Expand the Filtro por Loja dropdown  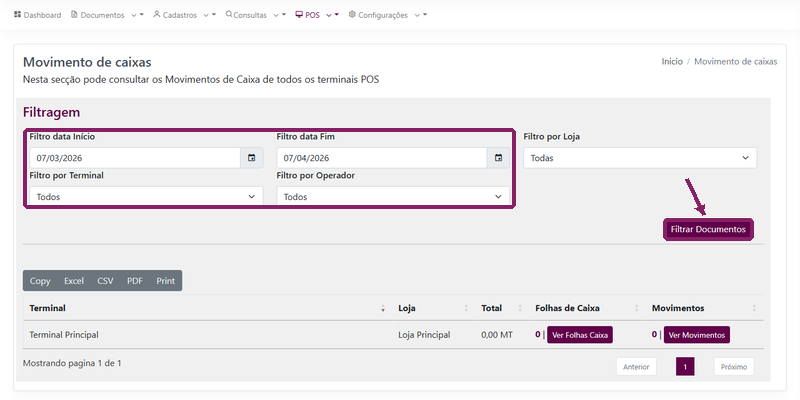point(640,158)
